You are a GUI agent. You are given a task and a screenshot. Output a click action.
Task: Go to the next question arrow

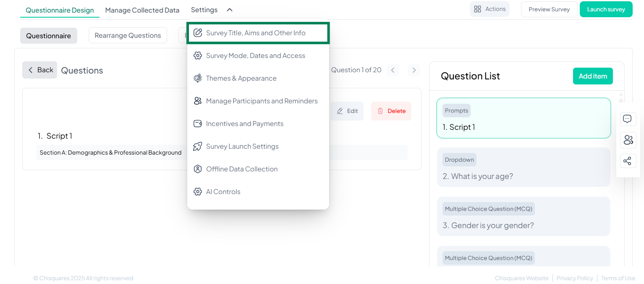414,70
